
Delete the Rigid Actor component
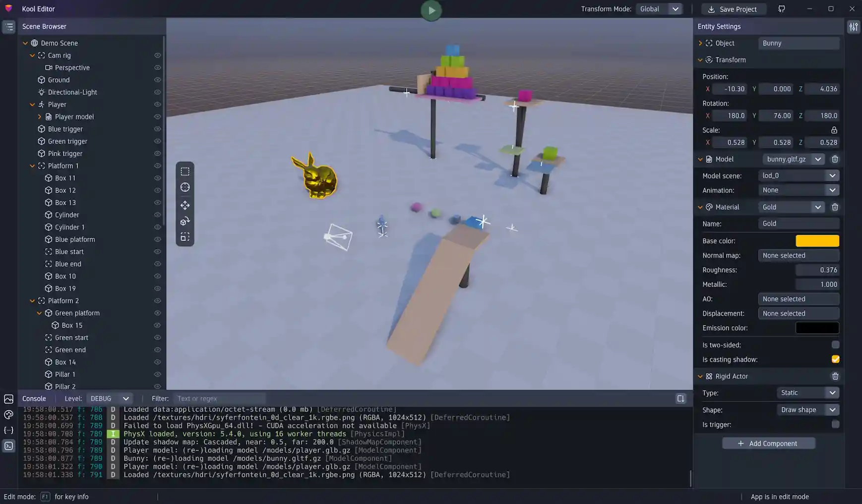pos(835,377)
